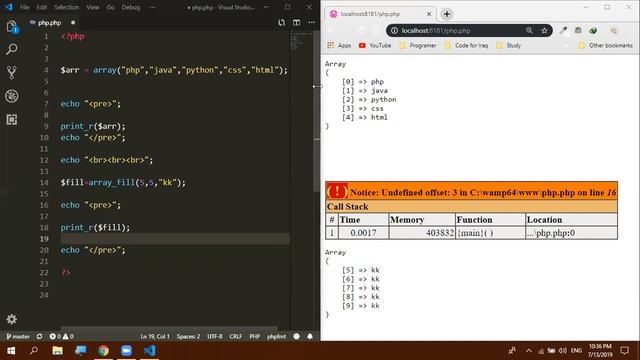Open Zoom from the taskbar
Image resolution: width=640 pixels, height=360 pixels.
(x=127, y=351)
